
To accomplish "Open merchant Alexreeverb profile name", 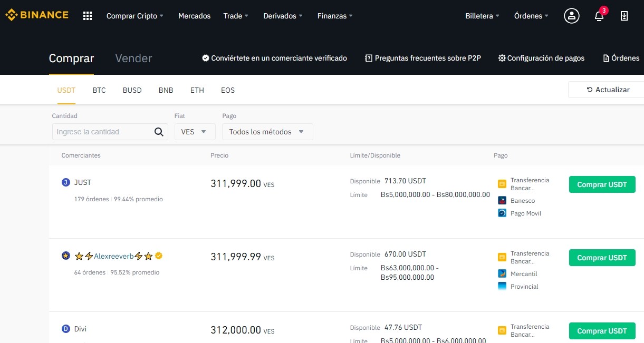I will coord(113,256).
